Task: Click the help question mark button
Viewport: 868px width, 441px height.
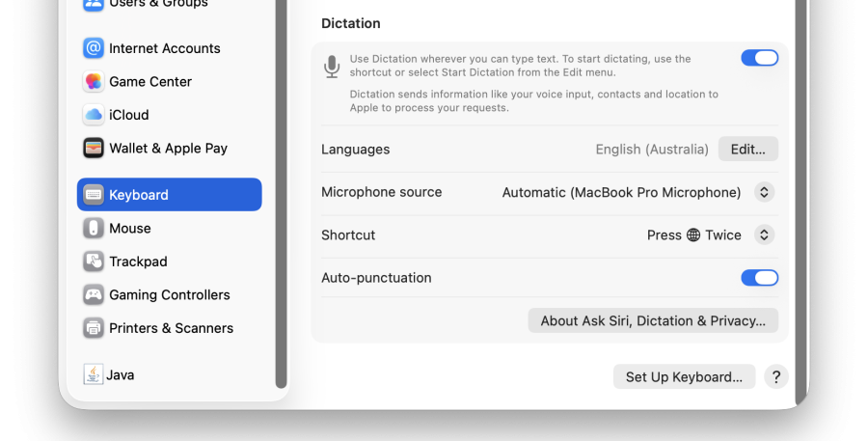Action: click(x=776, y=376)
